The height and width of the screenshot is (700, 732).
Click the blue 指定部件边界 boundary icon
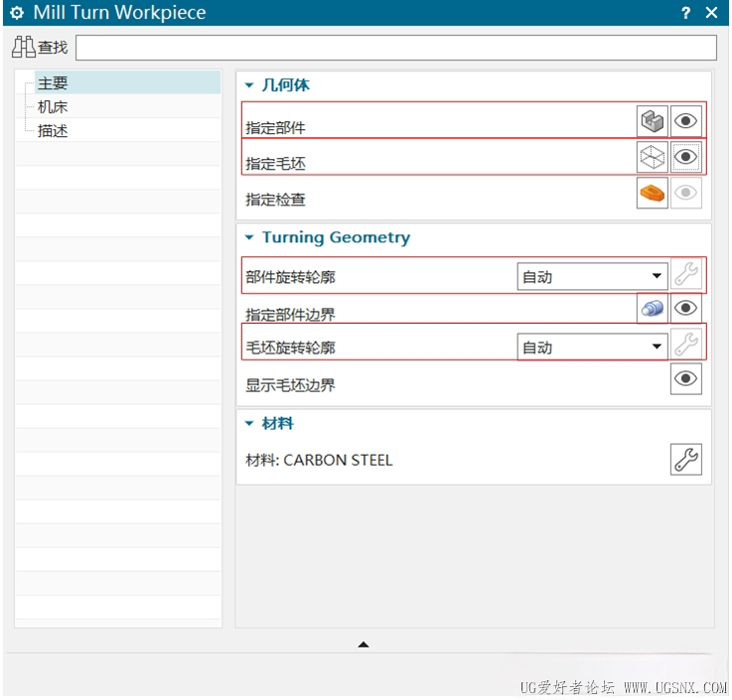point(652,308)
